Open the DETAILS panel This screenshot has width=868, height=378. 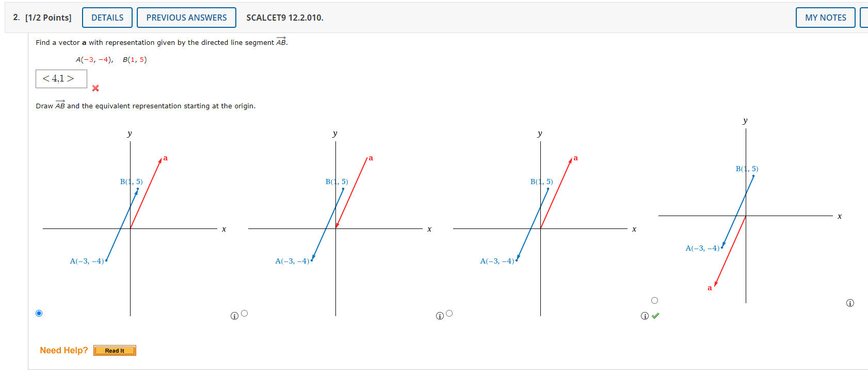click(x=107, y=17)
